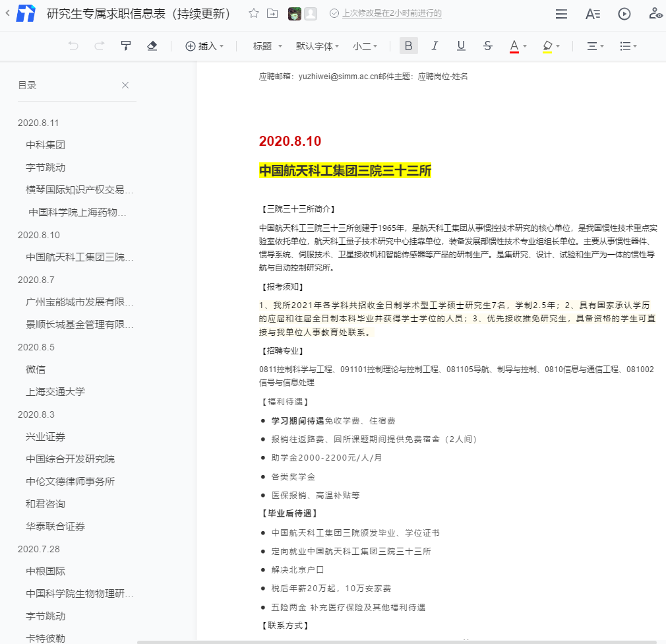Viewport: 666px width, 644px height.
Task: Go to 字节跳动 under 2020.7.28
Action: (45, 616)
